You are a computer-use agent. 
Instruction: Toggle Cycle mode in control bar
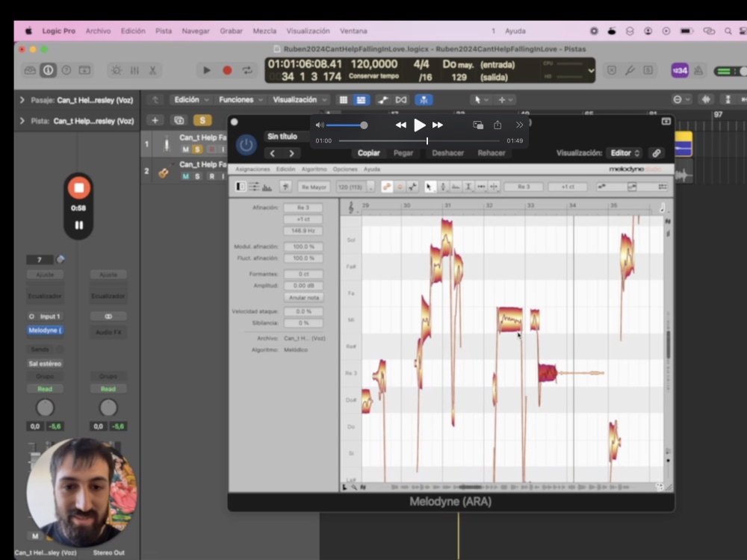(x=247, y=70)
